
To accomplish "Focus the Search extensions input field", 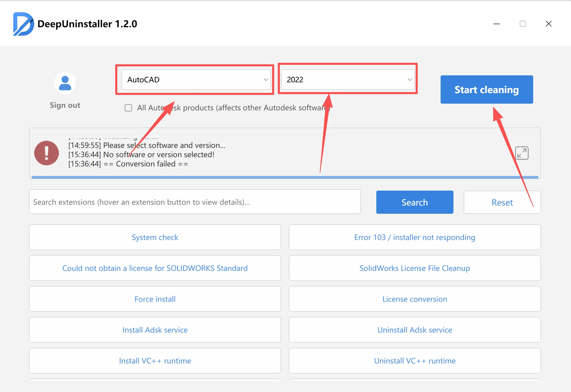I will coord(195,202).
